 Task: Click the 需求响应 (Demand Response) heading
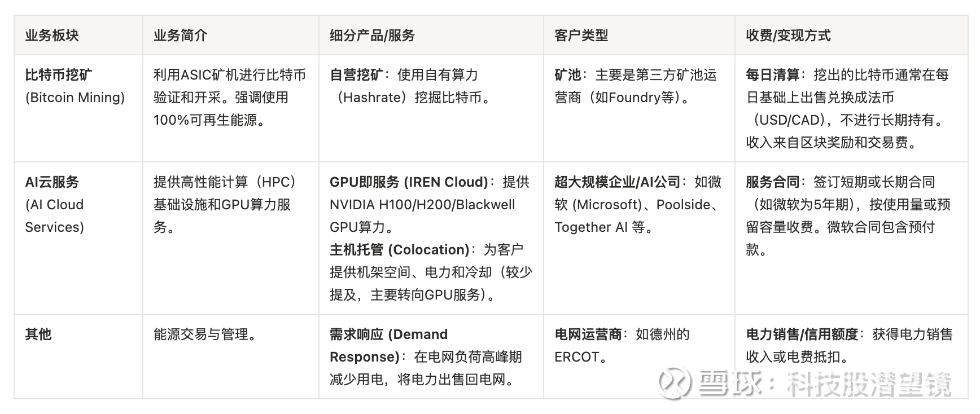(388, 334)
